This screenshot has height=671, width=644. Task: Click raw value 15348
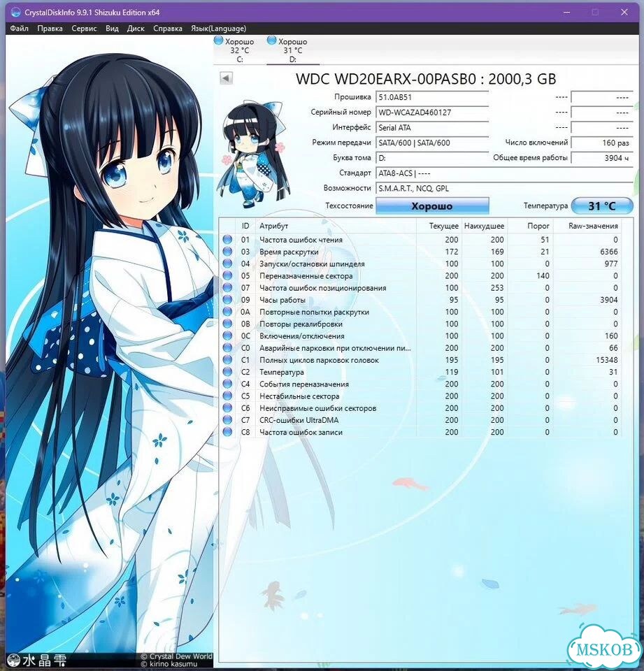[607, 360]
